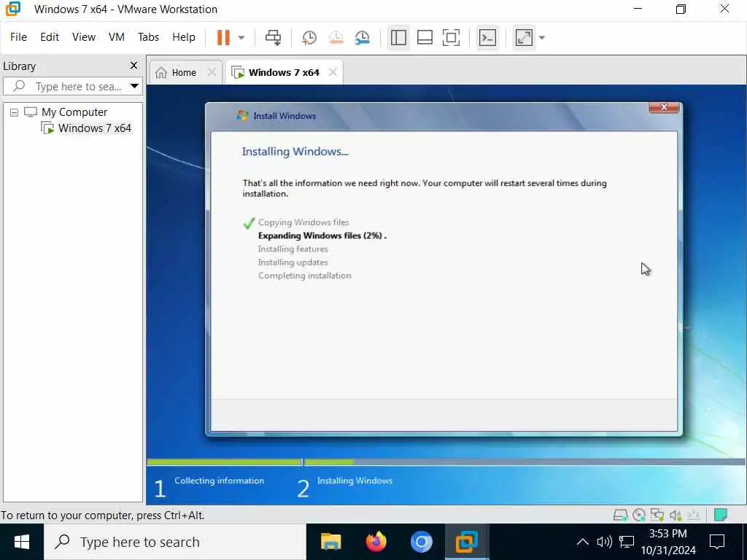Open the Windows notification center

pos(717,542)
